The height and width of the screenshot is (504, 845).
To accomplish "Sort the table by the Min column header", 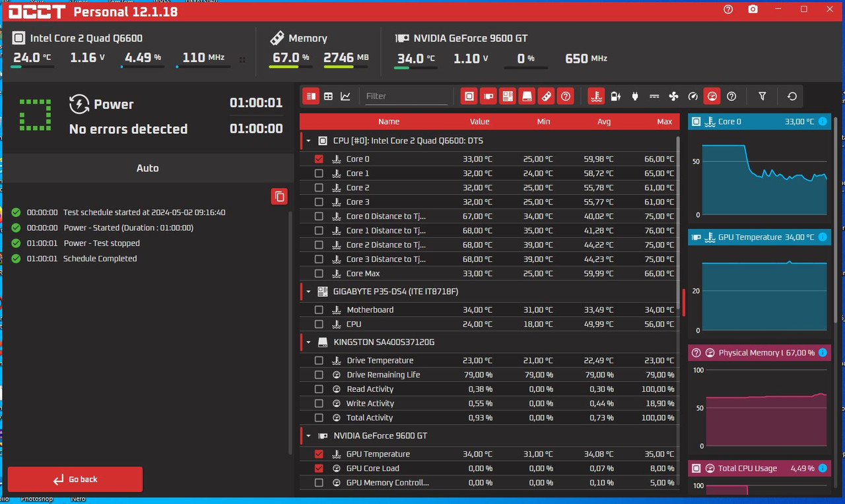I will (x=543, y=121).
